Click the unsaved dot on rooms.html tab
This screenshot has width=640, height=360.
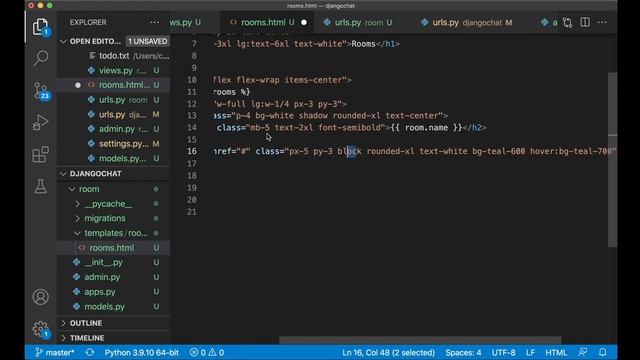304,22
